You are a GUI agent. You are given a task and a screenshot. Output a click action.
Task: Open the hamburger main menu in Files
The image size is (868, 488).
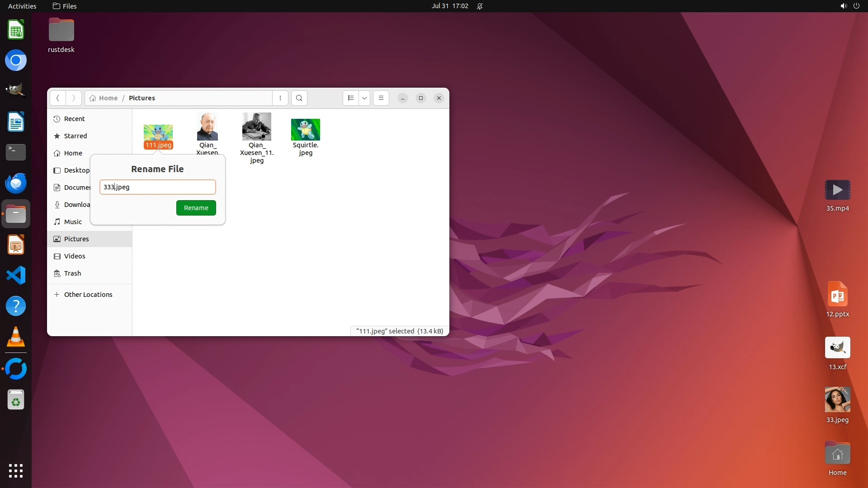click(x=381, y=98)
